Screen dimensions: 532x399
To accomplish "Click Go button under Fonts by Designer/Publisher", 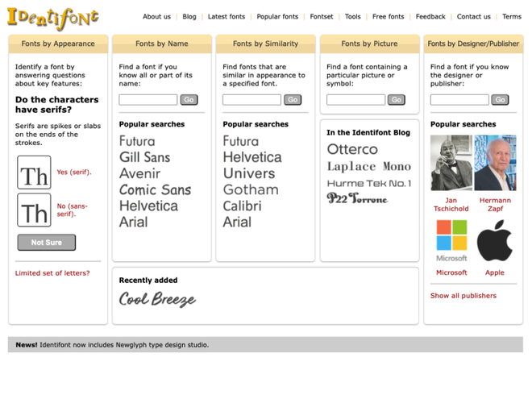I will (x=500, y=100).
